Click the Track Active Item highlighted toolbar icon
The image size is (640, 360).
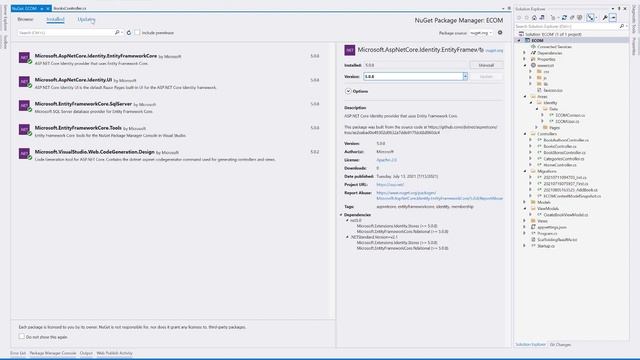click(x=591, y=18)
